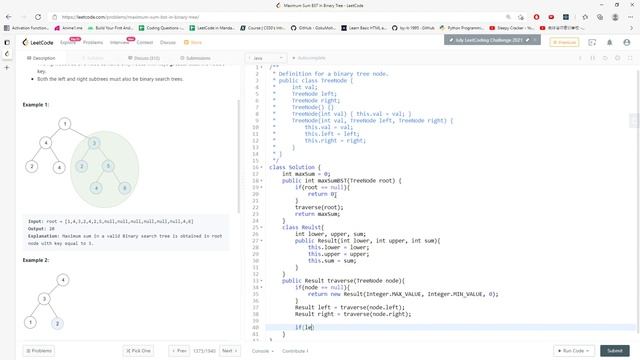This screenshot has width=640, height=360.
Task: Open the LeetCode account avatar menu
Action: click(x=627, y=42)
